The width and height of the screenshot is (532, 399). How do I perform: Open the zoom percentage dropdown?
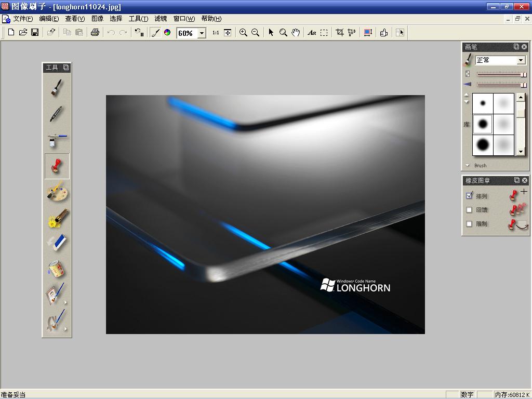[202, 33]
